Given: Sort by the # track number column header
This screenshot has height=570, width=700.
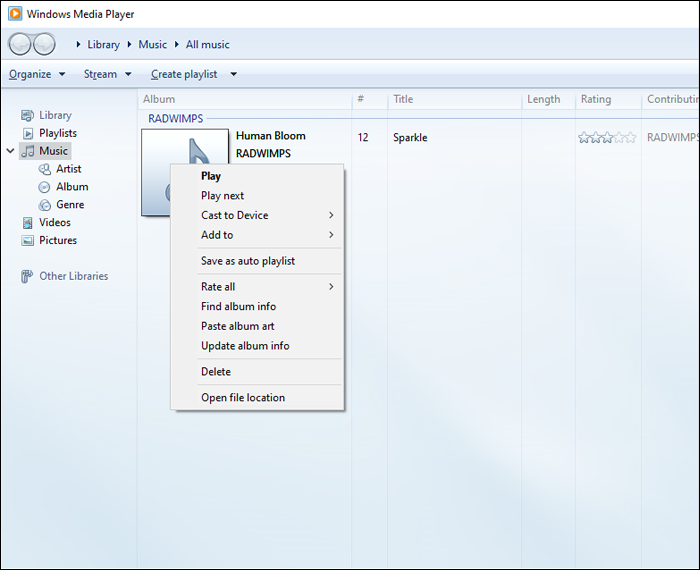Looking at the screenshot, I should 369,99.
